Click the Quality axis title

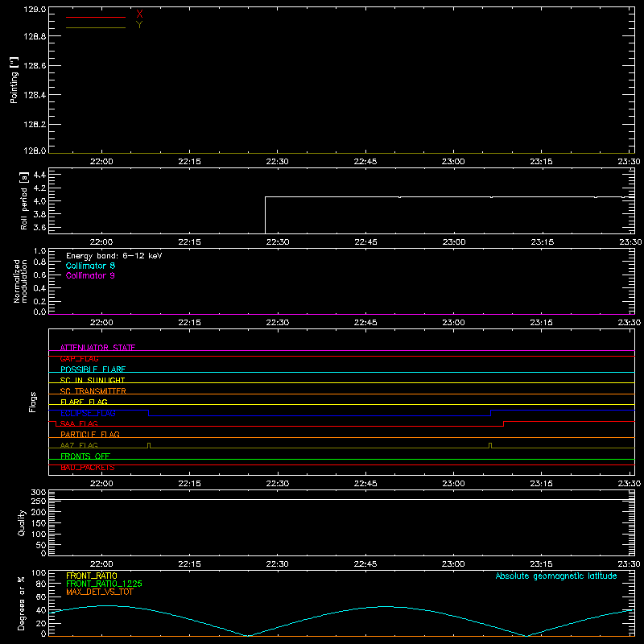(22, 522)
